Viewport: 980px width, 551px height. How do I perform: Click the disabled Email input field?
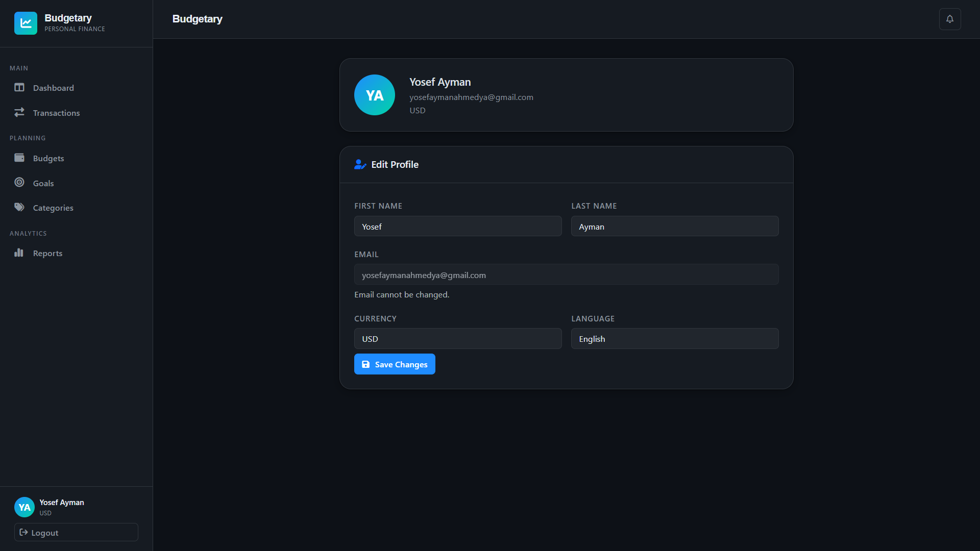(567, 274)
